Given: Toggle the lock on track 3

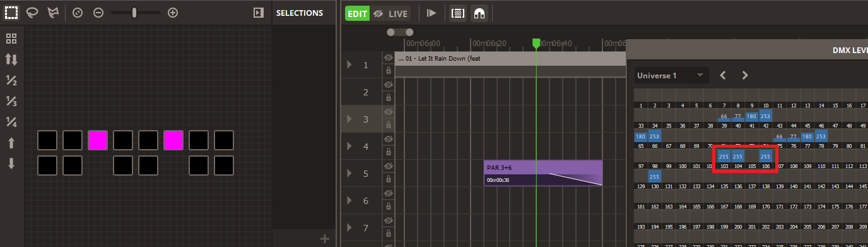Looking at the screenshot, I should [x=389, y=125].
